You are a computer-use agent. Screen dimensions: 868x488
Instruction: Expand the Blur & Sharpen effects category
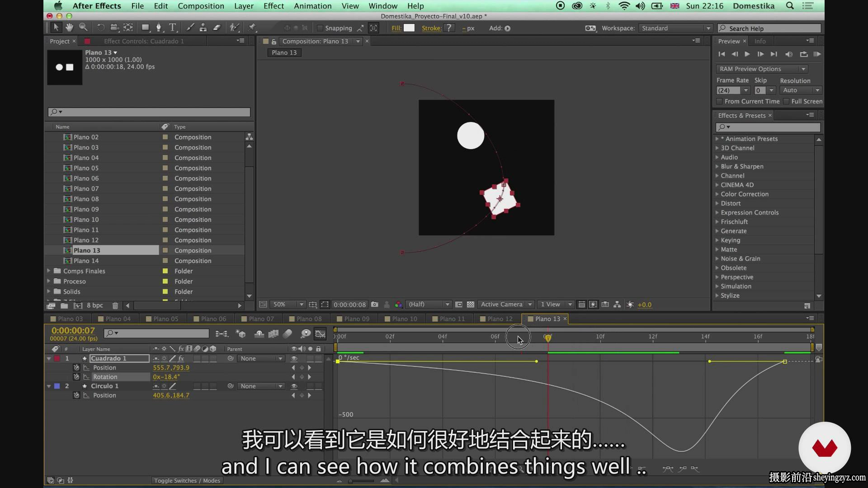[717, 167]
